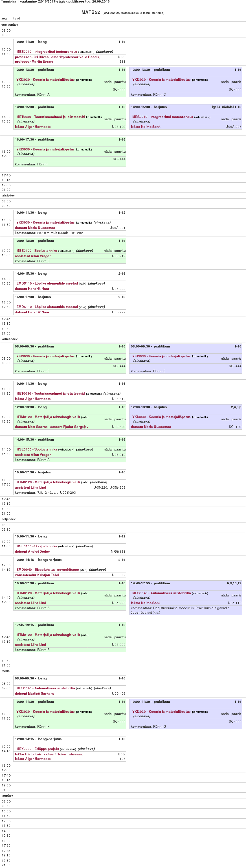This screenshot has width=246, height=868.
Task: Click the MATB52 timetable heading
Action: coord(91,12)
